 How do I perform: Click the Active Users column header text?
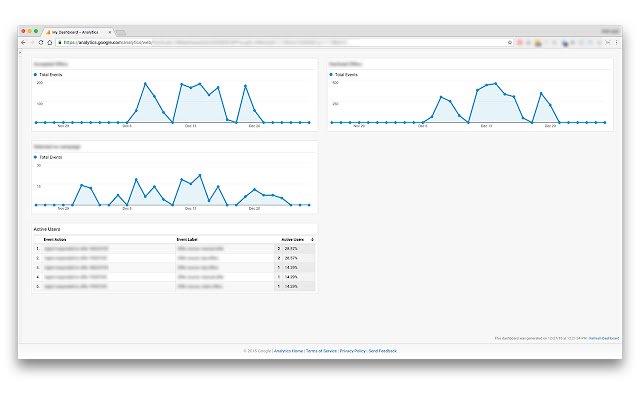coord(292,240)
